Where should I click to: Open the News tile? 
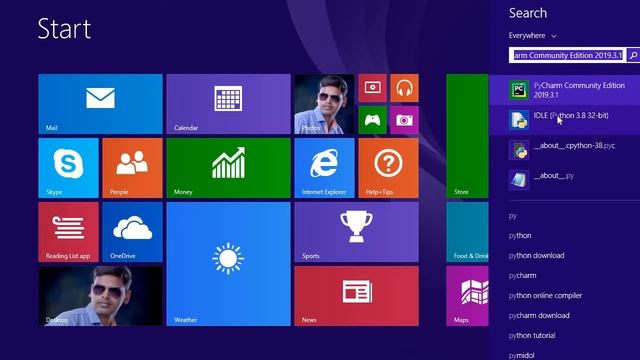click(x=356, y=296)
